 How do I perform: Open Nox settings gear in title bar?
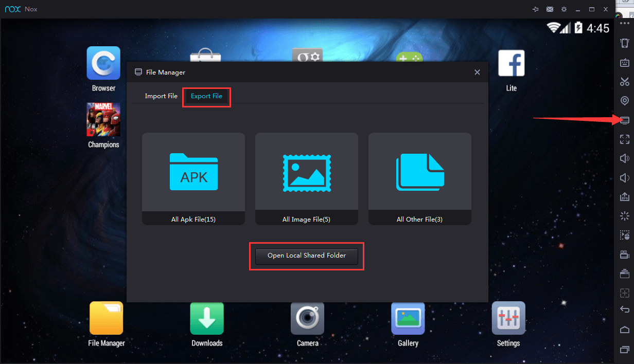point(563,9)
